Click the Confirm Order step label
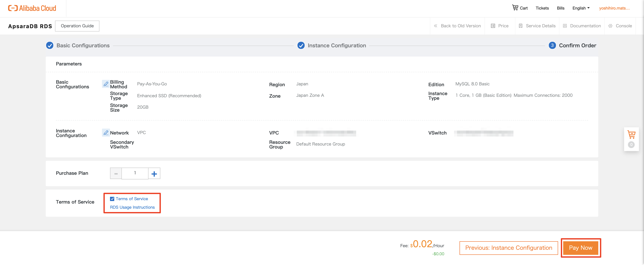Screen dimensions: 644x265 (578, 46)
